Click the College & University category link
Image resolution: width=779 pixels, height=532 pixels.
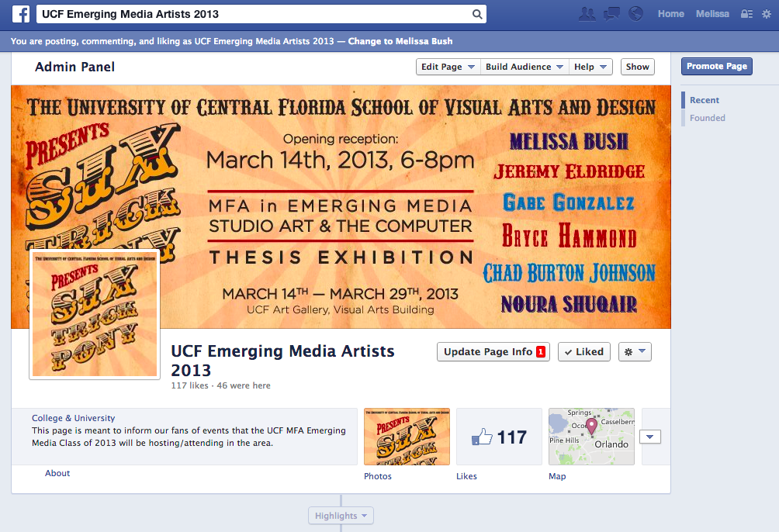click(x=73, y=418)
